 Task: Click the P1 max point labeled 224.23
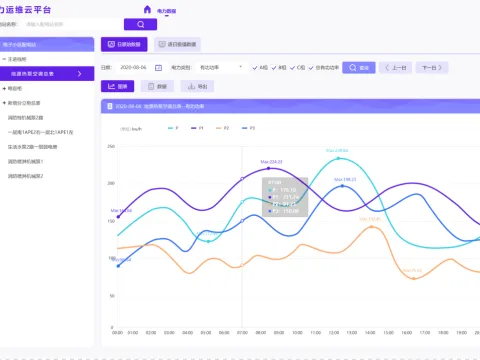[x=269, y=168]
